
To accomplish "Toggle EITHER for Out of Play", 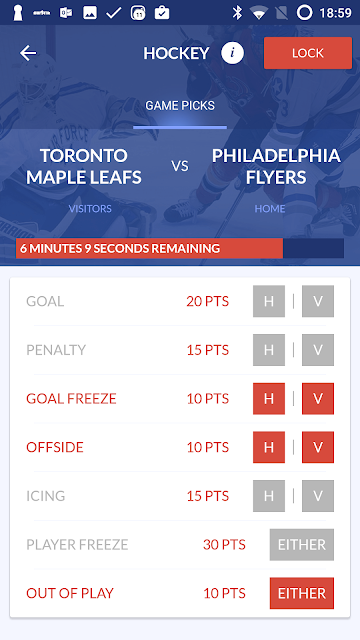I will coord(302,593).
